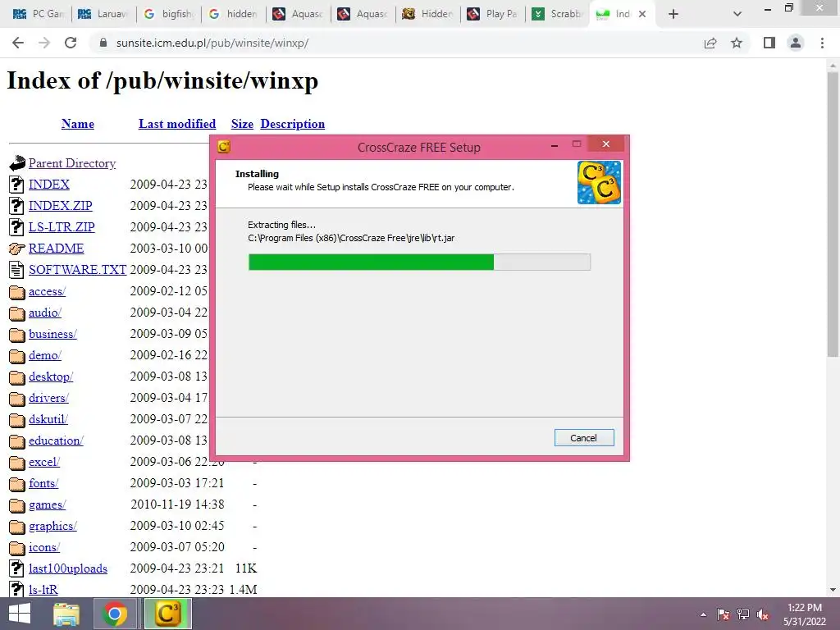Open the demo/ folder
840x630 pixels.
pos(45,355)
